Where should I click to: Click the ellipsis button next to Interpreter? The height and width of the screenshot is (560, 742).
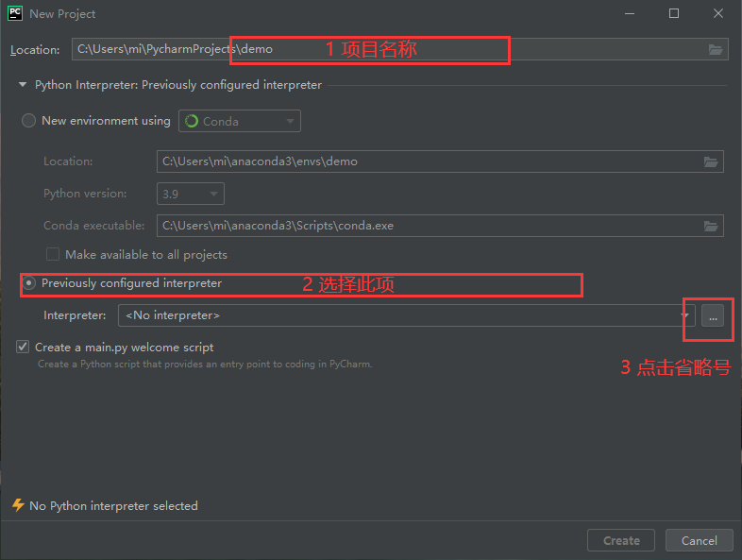pos(713,316)
